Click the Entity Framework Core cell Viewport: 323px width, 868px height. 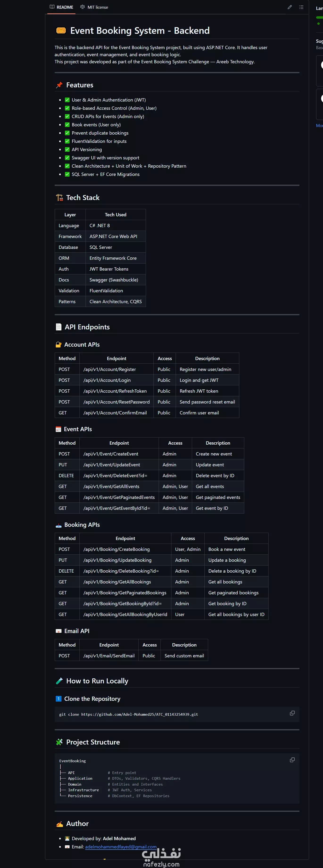click(x=116, y=258)
